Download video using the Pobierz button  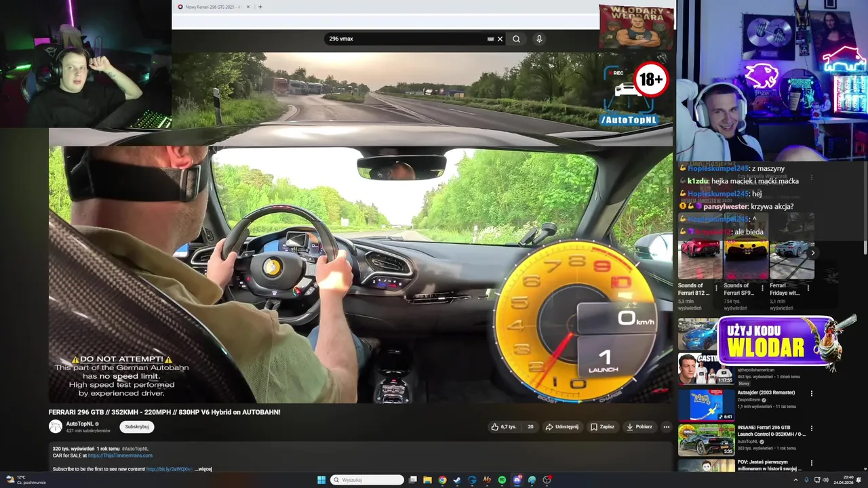pos(639,427)
